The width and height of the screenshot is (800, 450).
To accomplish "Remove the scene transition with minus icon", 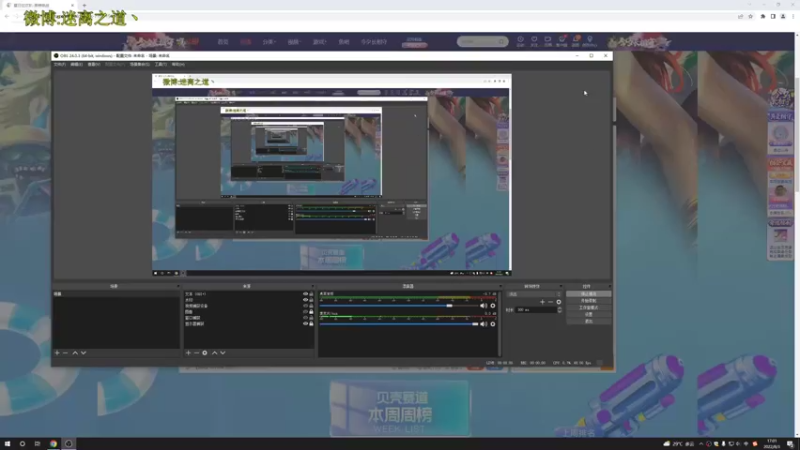I will coord(551,302).
